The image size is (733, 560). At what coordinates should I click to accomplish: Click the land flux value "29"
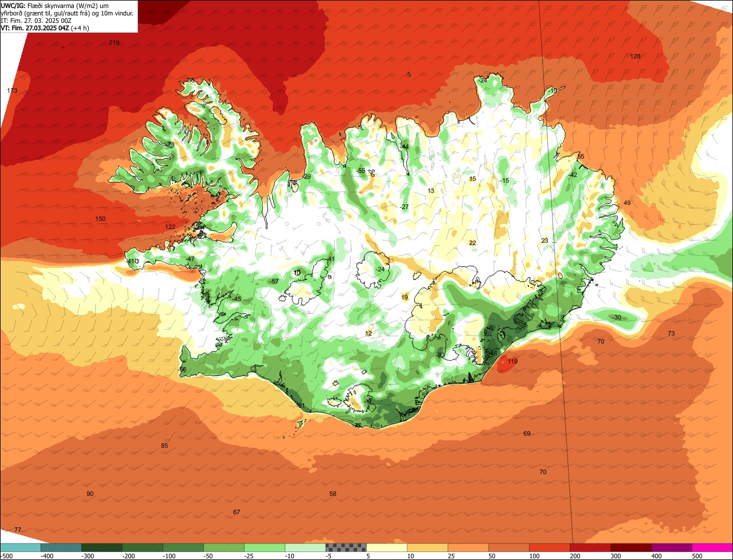tap(308, 176)
